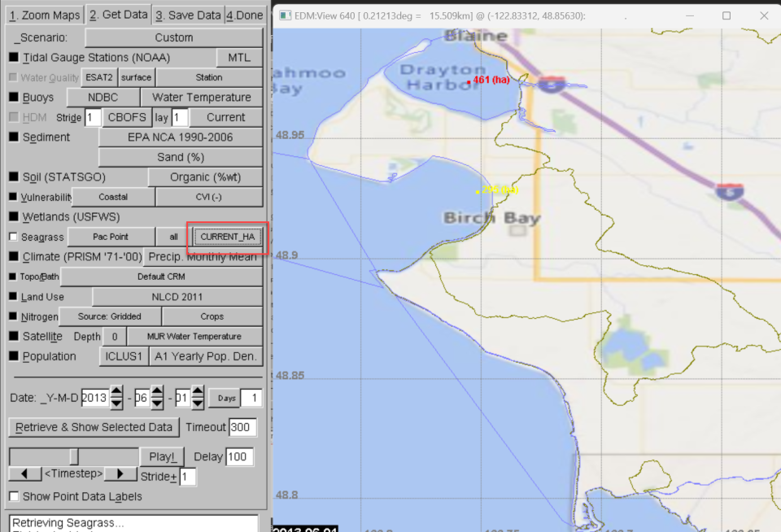Screen dimensions: 781x532
Task: Decrease the year with the down arrow
Action: pos(116,404)
